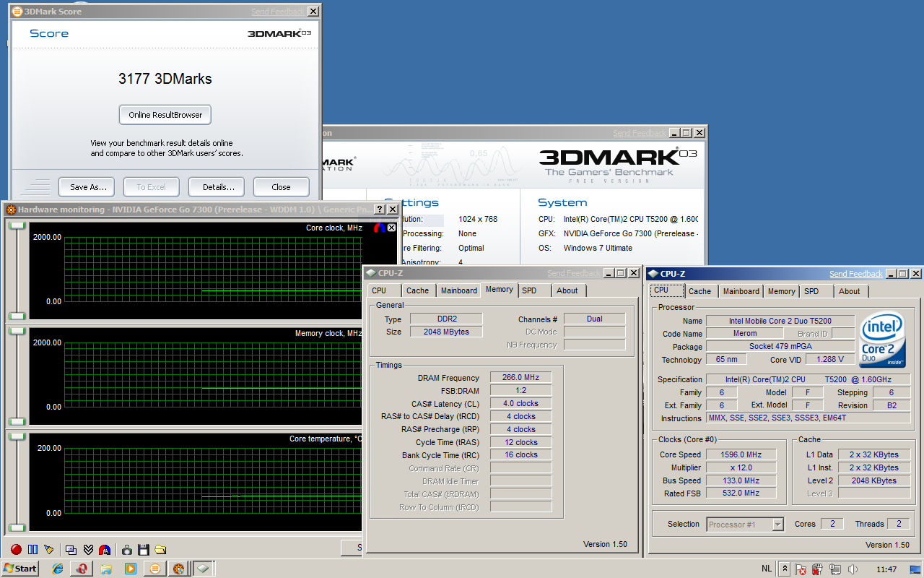
Task: Click the Details... button
Action: click(217, 187)
